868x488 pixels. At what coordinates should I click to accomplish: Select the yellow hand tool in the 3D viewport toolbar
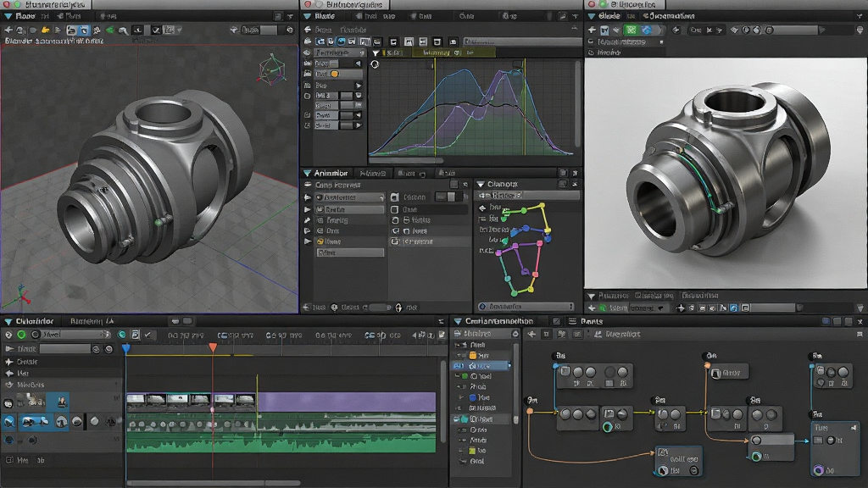click(46, 30)
